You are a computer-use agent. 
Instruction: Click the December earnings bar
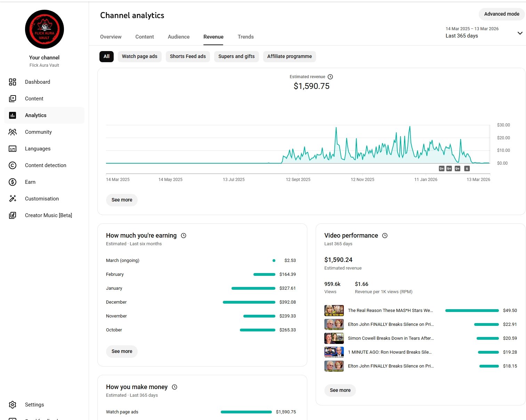[249, 302]
